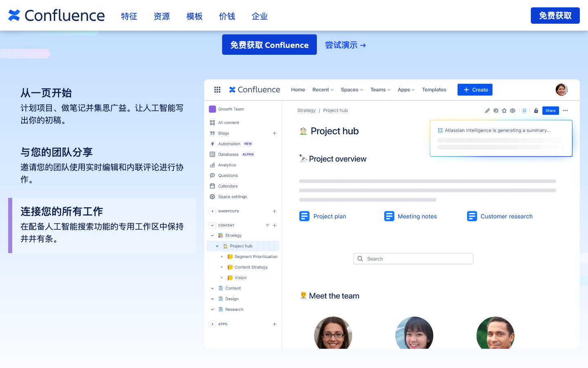Open the app switcher grid icon
This screenshot has width=588, height=368.
217,90
